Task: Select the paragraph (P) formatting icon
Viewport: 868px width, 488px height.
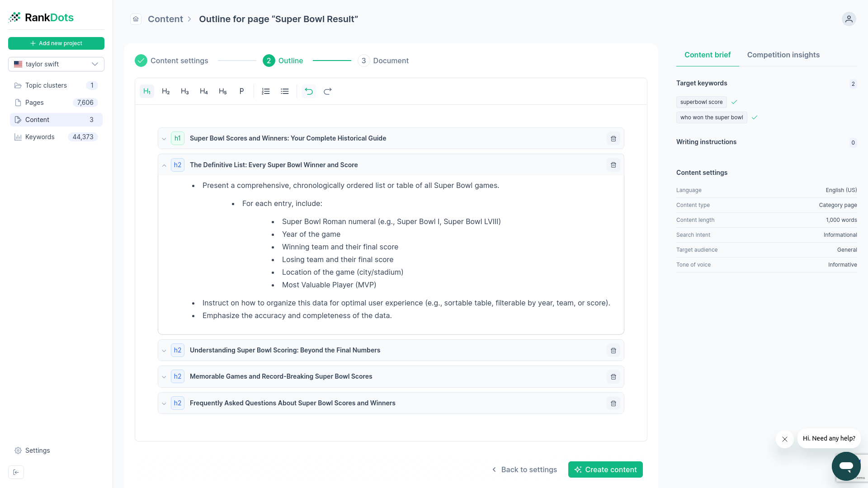Action: (x=241, y=91)
